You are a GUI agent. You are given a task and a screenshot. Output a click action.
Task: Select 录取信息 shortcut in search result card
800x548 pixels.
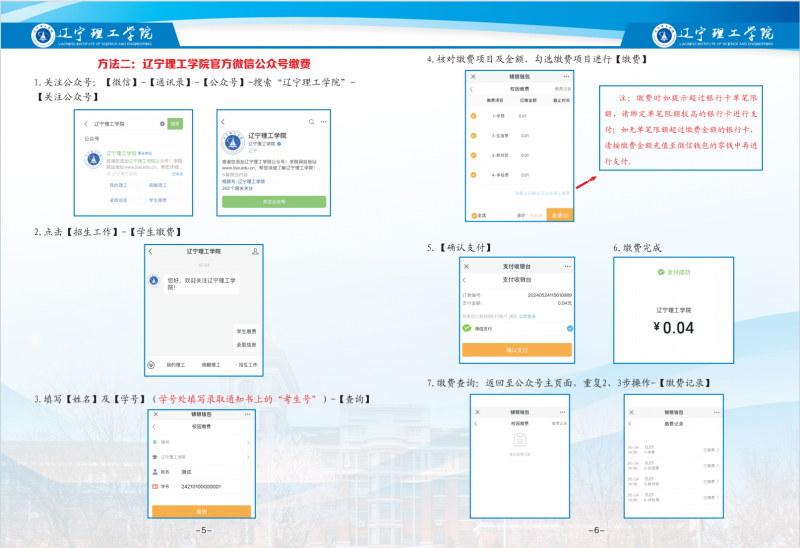click(x=118, y=200)
